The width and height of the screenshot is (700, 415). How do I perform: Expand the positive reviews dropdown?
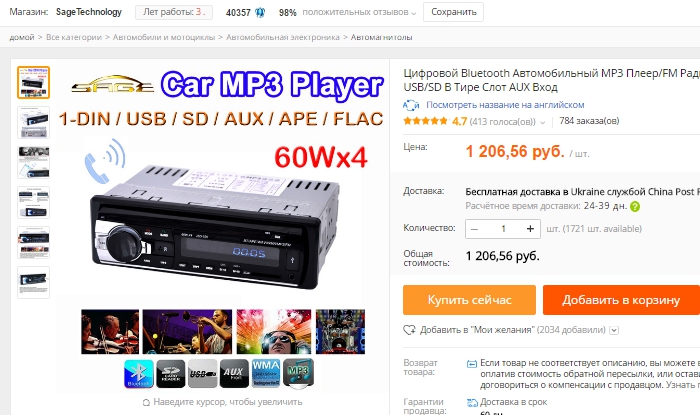tap(413, 13)
